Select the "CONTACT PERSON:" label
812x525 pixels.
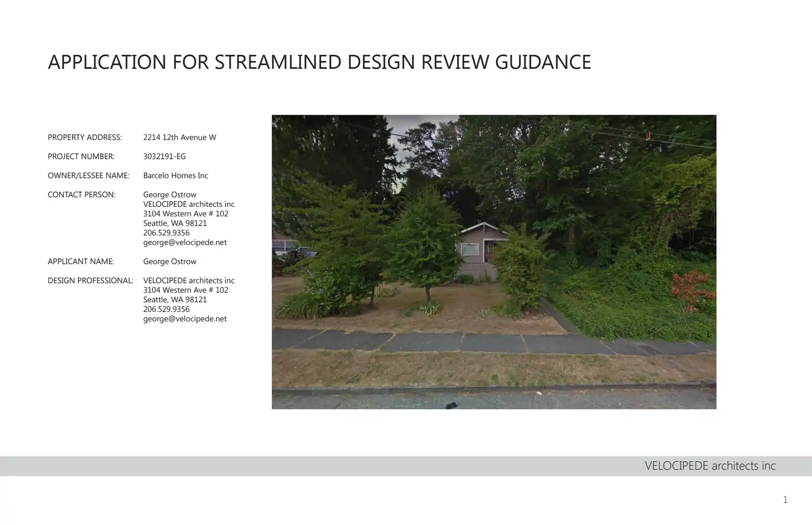pos(82,195)
